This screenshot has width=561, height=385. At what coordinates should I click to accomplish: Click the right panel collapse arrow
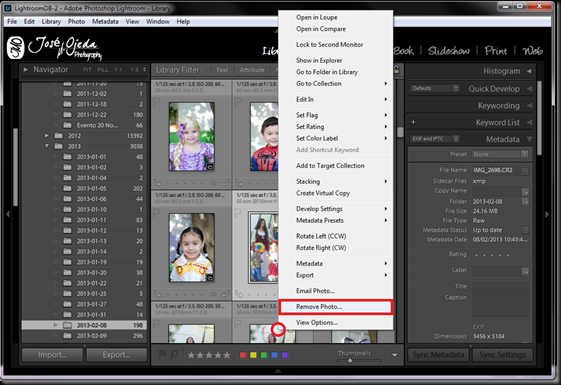click(547, 214)
